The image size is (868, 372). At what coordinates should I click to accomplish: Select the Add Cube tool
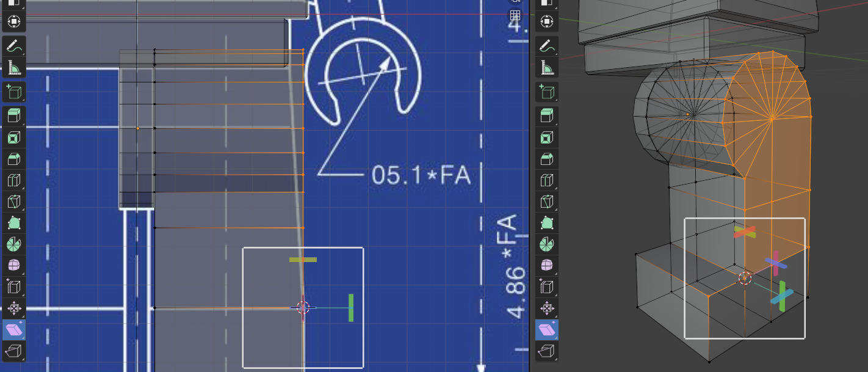click(x=13, y=92)
